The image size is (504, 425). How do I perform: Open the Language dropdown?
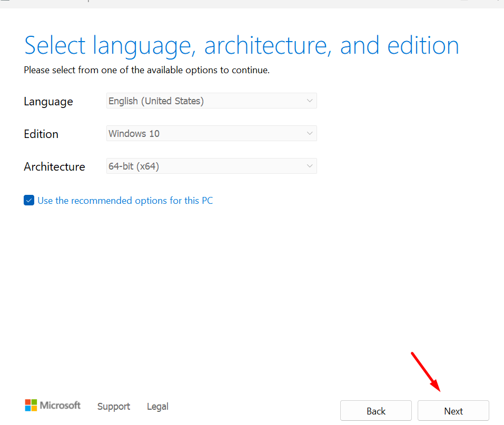212,101
